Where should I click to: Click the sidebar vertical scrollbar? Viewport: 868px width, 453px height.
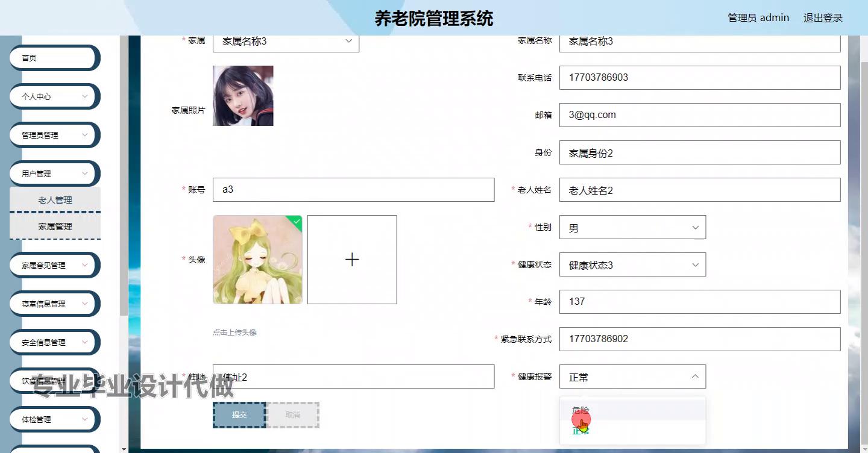[x=124, y=175]
